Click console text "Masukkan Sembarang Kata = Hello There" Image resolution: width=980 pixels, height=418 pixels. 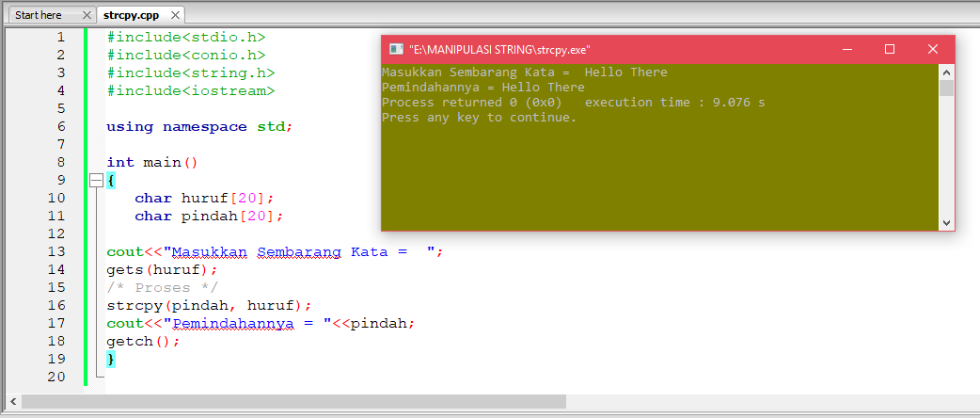[x=525, y=72]
